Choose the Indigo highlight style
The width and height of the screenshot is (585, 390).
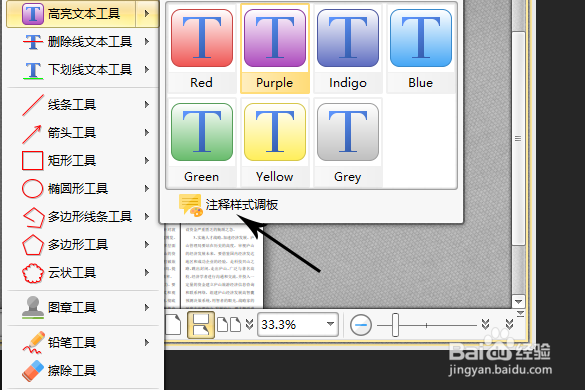[x=348, y=49]
